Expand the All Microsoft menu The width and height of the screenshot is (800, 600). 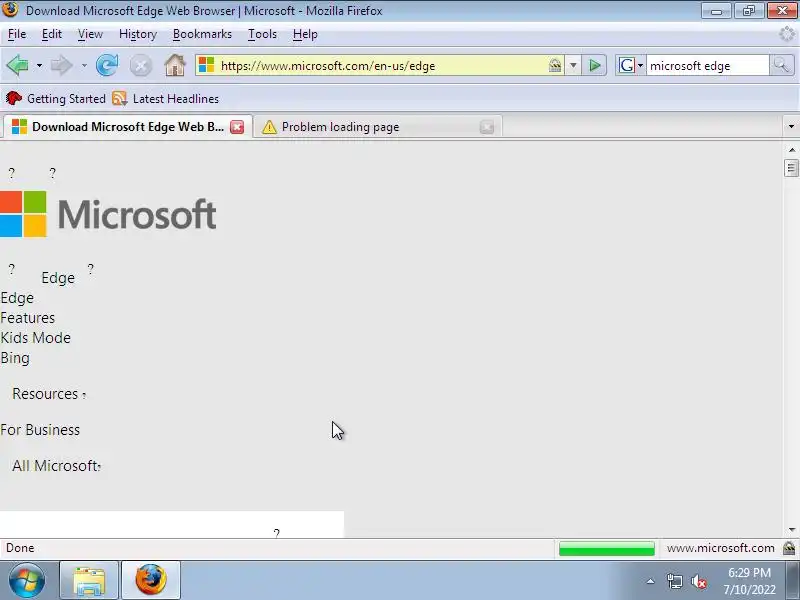pyautogui.click(x=56, y=466)
